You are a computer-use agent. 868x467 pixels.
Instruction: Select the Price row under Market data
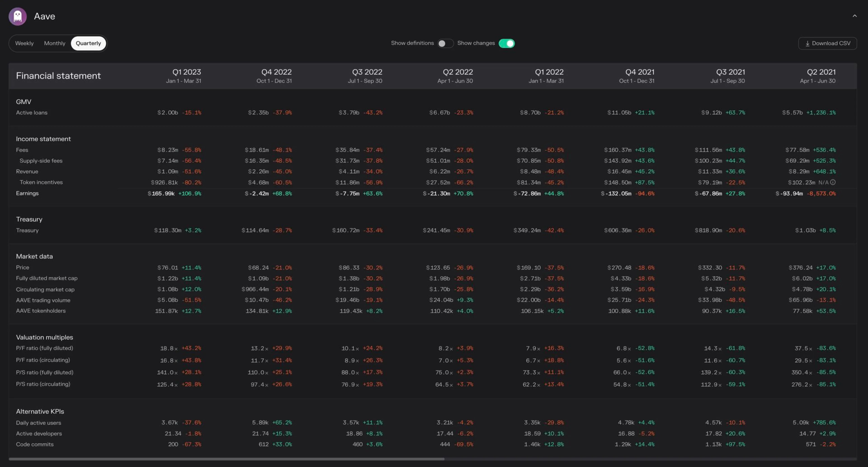[23, 267]
